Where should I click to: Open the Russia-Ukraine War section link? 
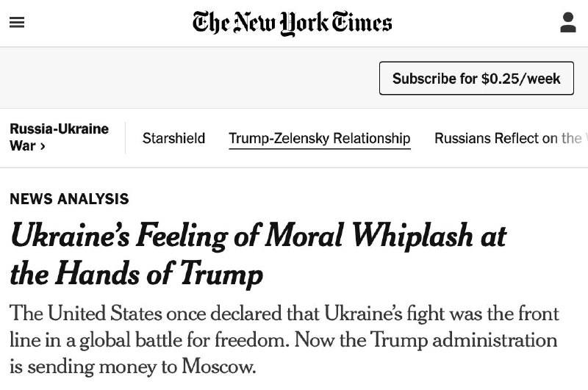60,137
